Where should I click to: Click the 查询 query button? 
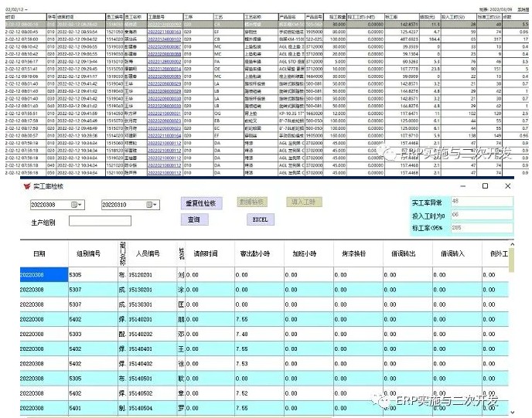(x=194, y=219)
